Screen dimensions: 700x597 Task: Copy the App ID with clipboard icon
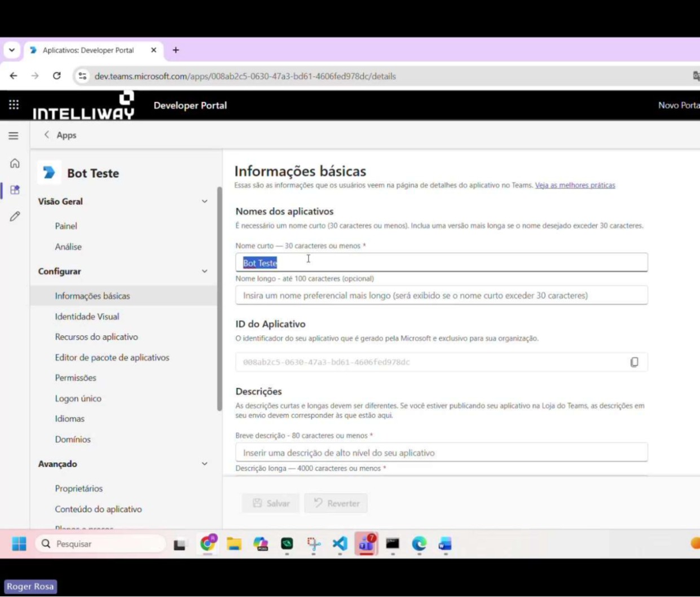634,362
